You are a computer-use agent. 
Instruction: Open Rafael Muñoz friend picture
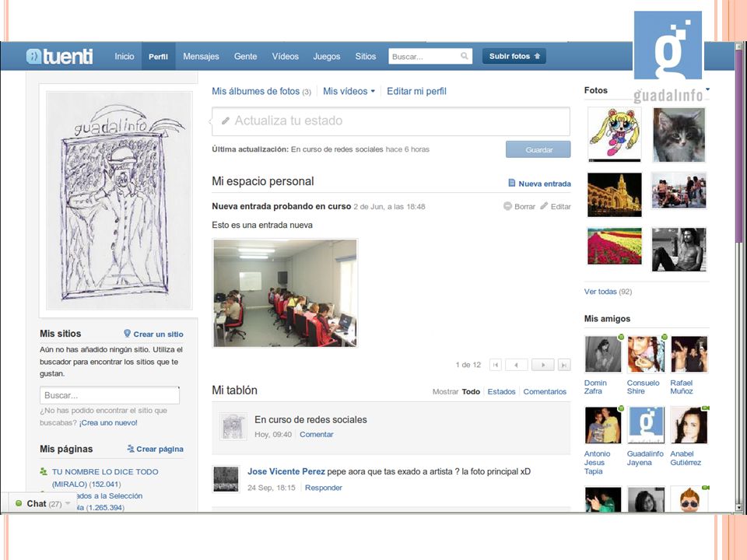(x=689, y=355)
